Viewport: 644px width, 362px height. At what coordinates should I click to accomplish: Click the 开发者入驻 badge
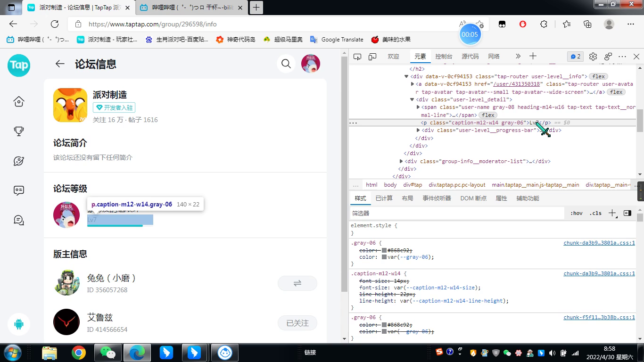[114, 107]
